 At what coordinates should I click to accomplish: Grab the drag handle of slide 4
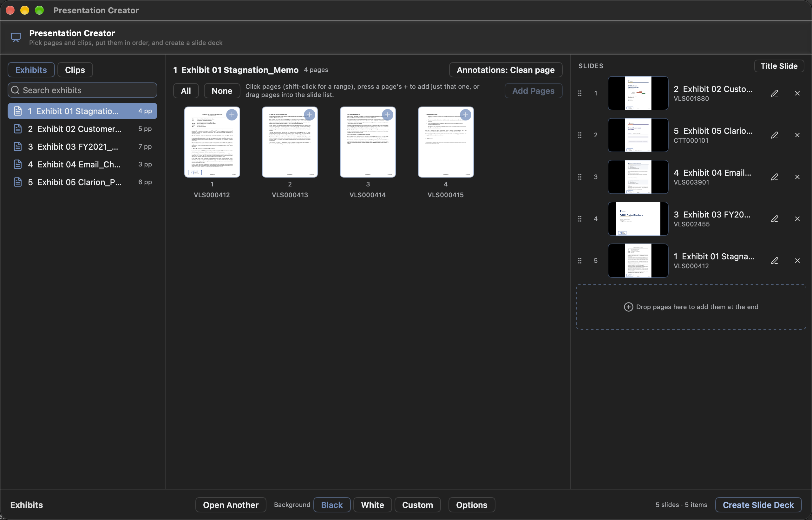[x=580, y=219]
